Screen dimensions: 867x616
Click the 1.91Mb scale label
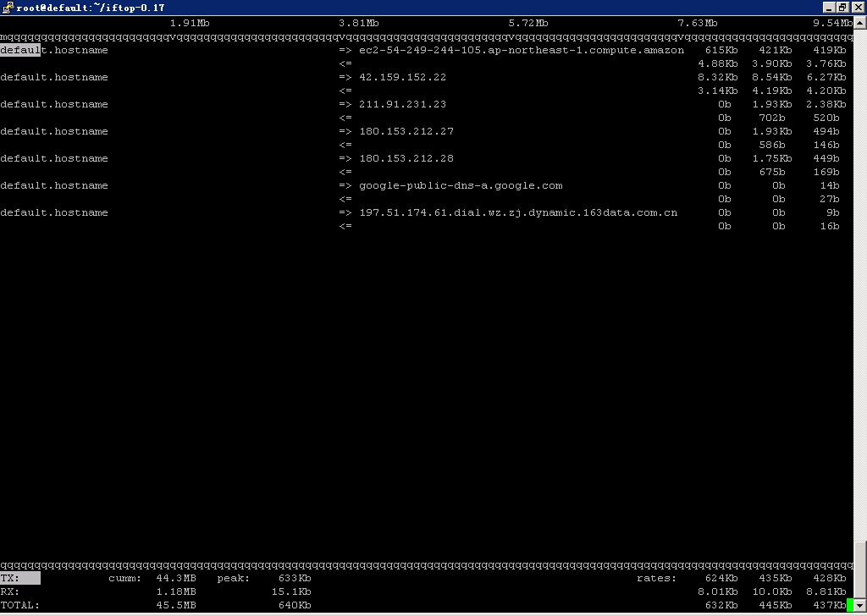190,23
